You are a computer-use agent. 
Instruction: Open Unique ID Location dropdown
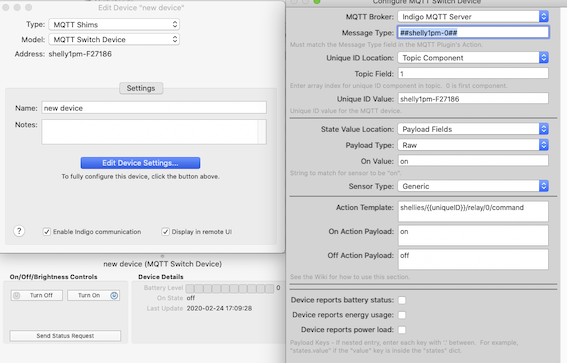tap(473, 58)
